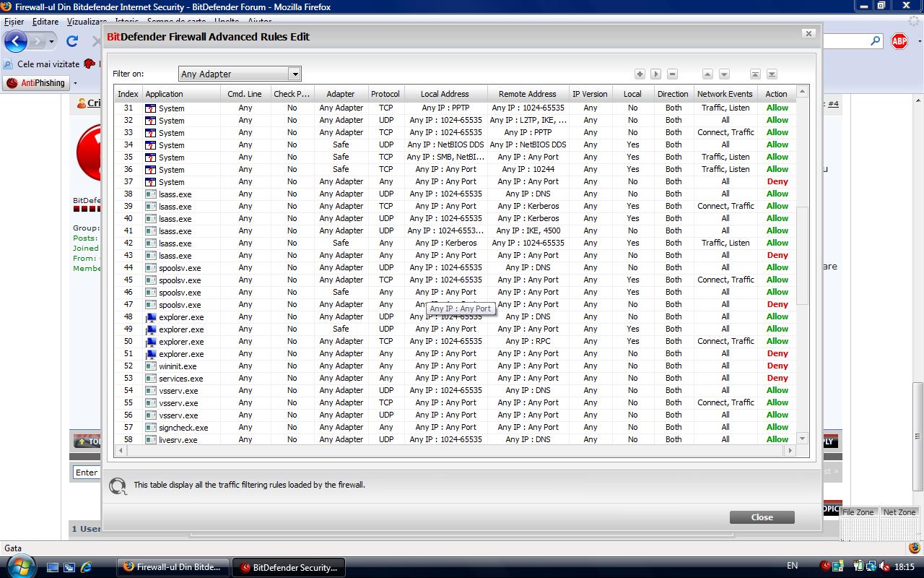
Task: Click the BitDefender red tray icon
Action: click(826, 566)
